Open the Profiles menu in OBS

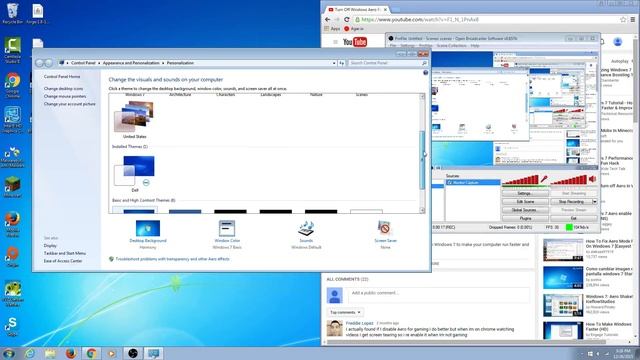425,46
